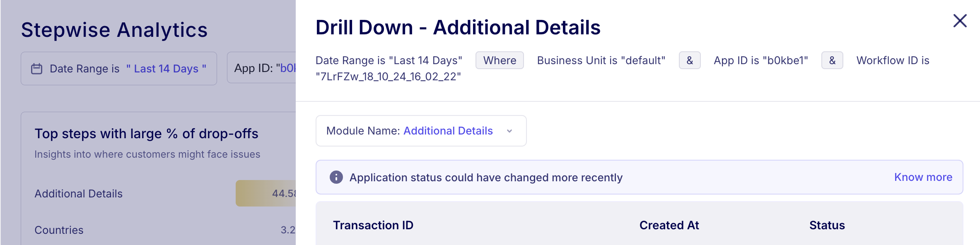
Task: Click the 'Where' operator chip
Action: pyautogui.click(x=500, y=60)
